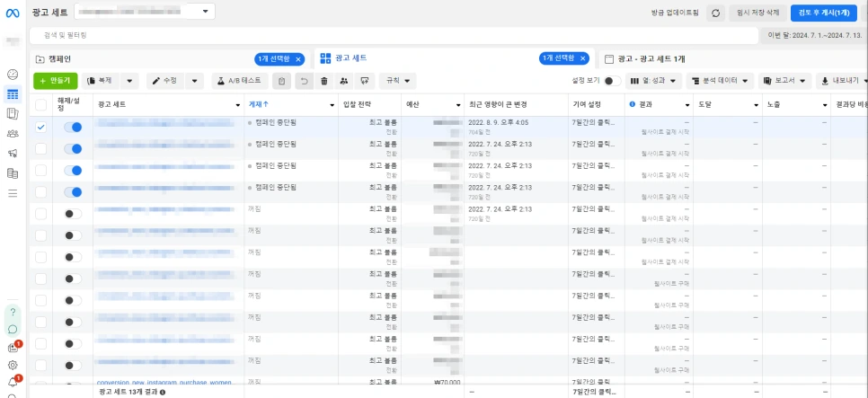Screen dimensions: 868x398
Task: Clear the 광고 세트 tab selection X
Action: 583,58
